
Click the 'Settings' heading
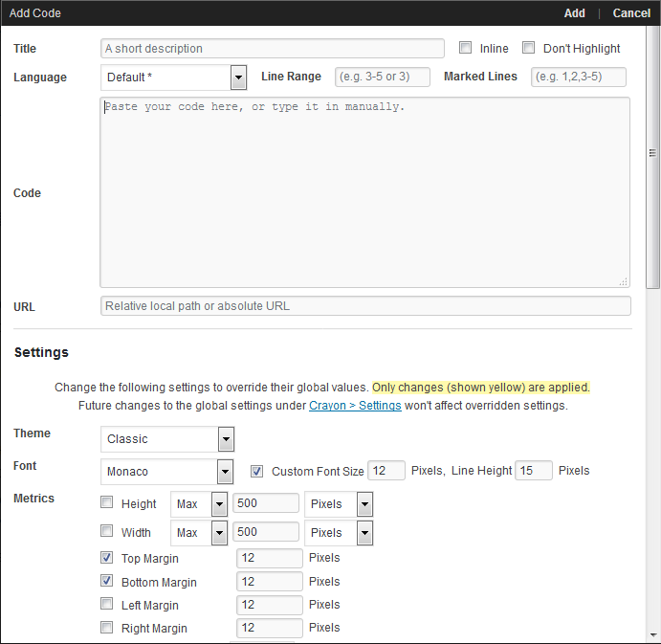click(41, 352)
